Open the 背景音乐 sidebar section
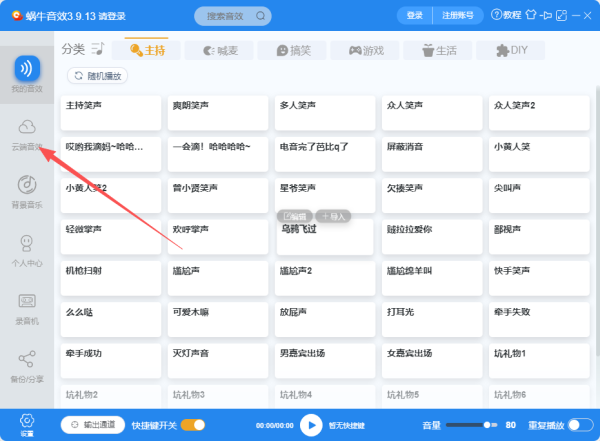Image resolution: width=600 pixels, height=441 pixels. 27,192
